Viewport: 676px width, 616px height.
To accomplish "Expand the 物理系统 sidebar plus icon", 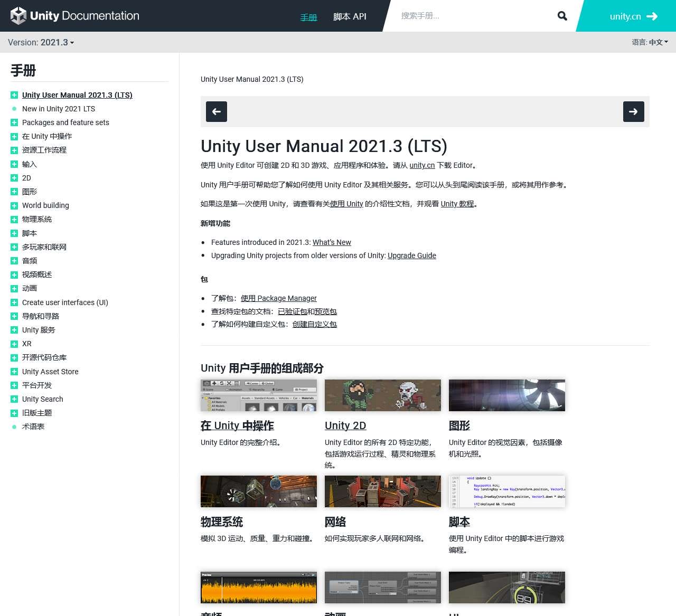I will [14, 220].
